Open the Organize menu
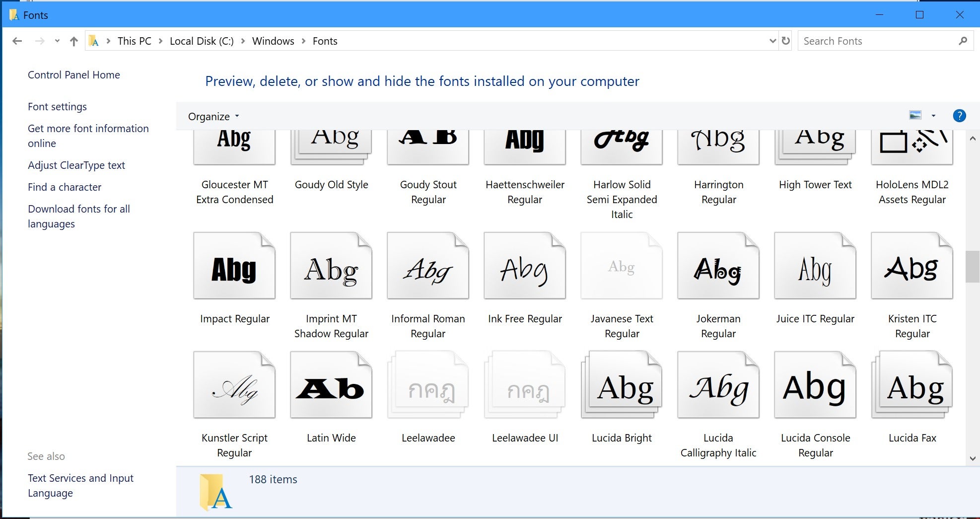Viewport: 980px width, 519px height. (213, 116)
